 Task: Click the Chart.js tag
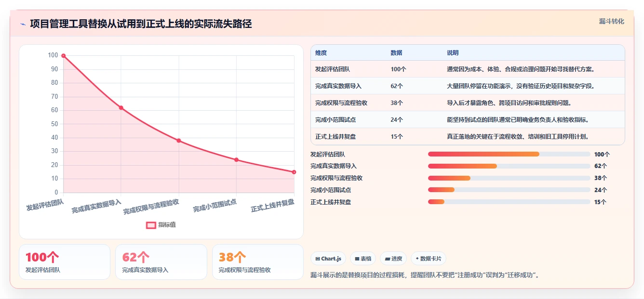(328, 259)
